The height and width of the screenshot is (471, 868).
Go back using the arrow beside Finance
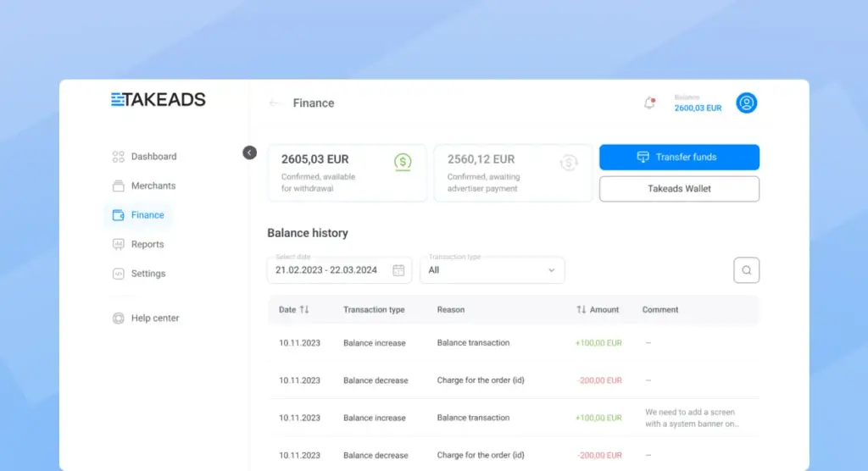[x=274, y=103]
